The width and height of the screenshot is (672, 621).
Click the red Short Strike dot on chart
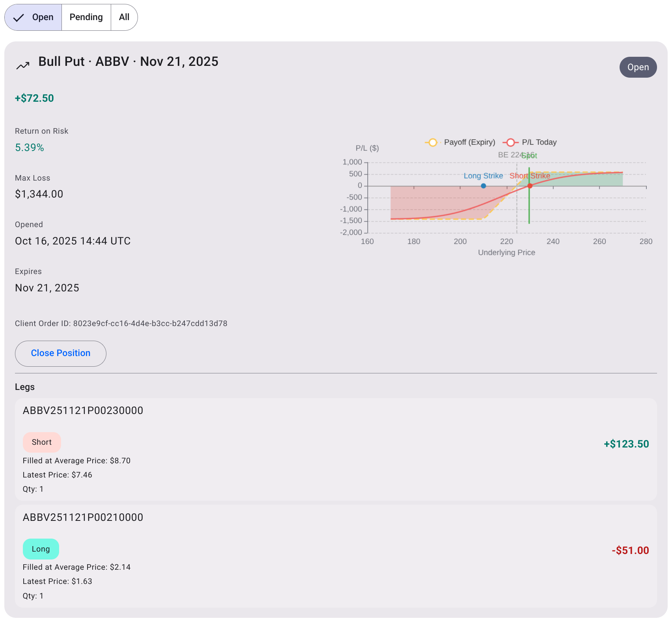tap(530, 186)
